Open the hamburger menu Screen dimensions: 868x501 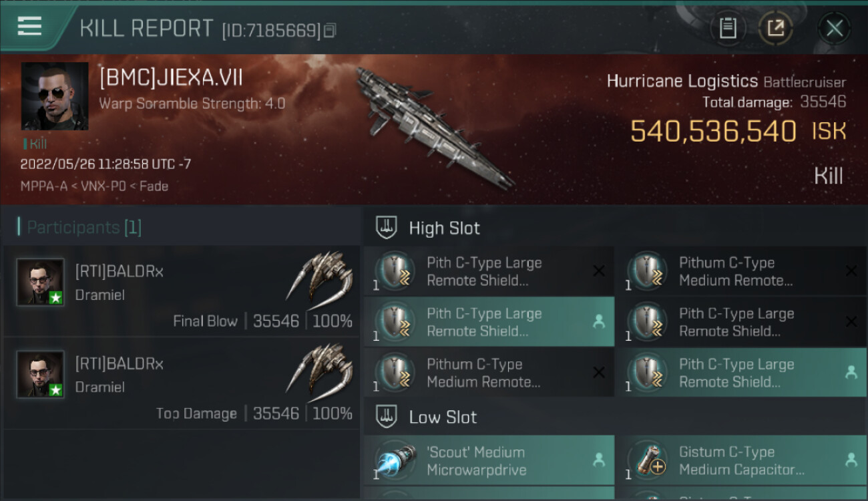29,27
